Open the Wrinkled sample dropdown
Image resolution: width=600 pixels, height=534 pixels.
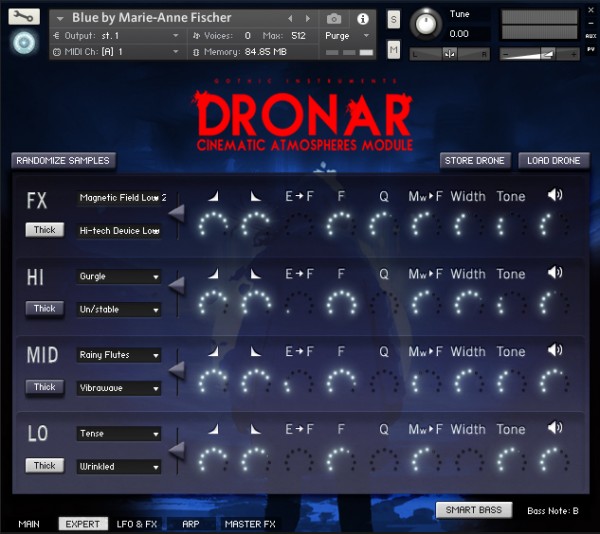tap(119, 467)
